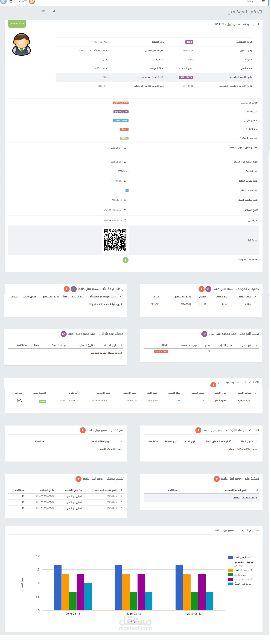
Task: Search deductions in خصومات الموظف panel
Action: [x=208, y=289]
